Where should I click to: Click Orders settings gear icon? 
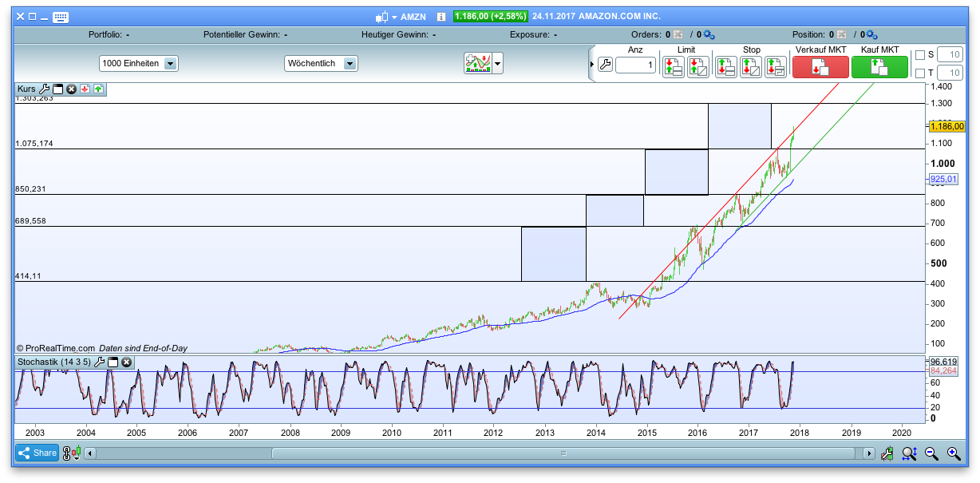tap(709, 35)
